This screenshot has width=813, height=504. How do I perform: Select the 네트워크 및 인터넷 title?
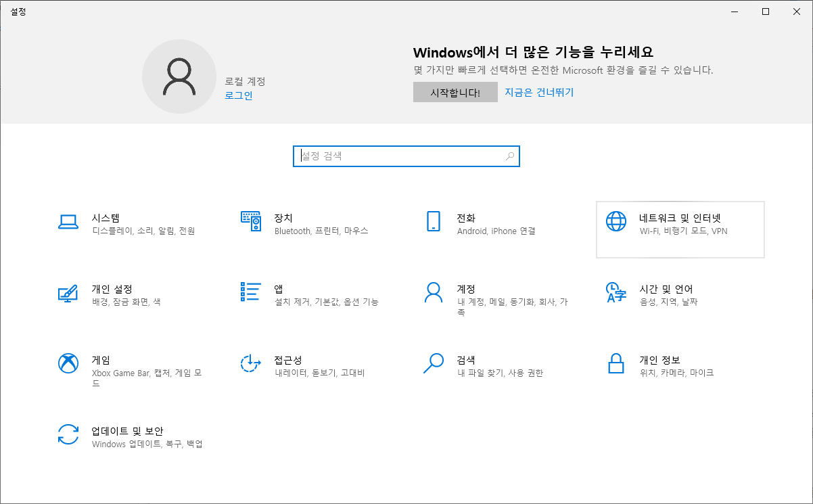pos(680,218)
